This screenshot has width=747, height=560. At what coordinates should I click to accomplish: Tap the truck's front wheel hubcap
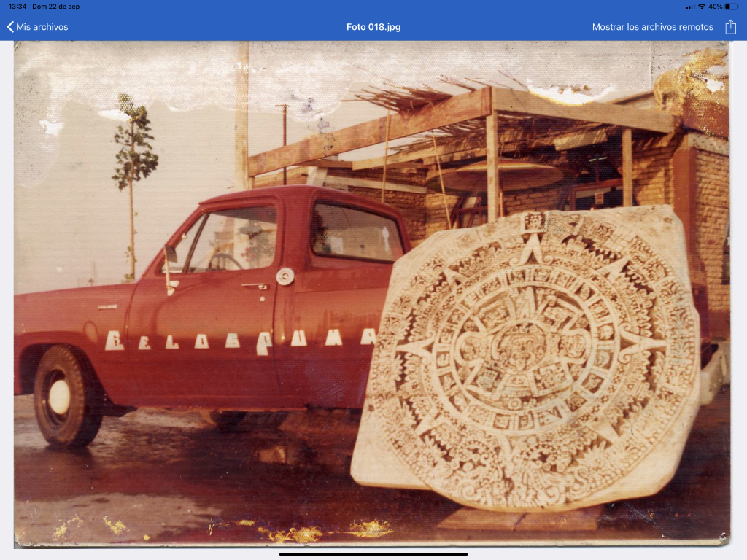tap(59, 397)
